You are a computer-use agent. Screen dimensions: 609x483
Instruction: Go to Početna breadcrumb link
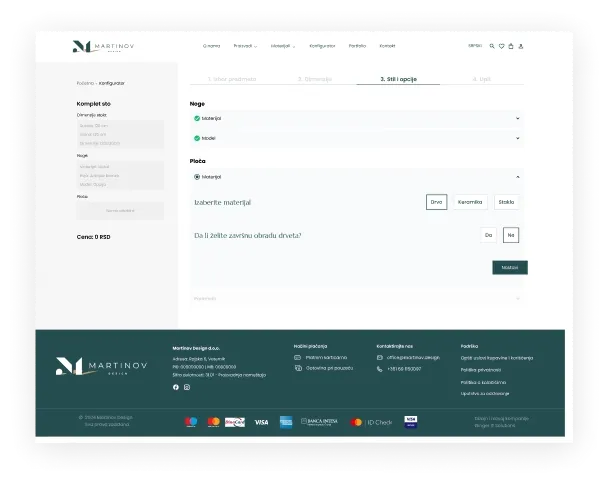85,83
